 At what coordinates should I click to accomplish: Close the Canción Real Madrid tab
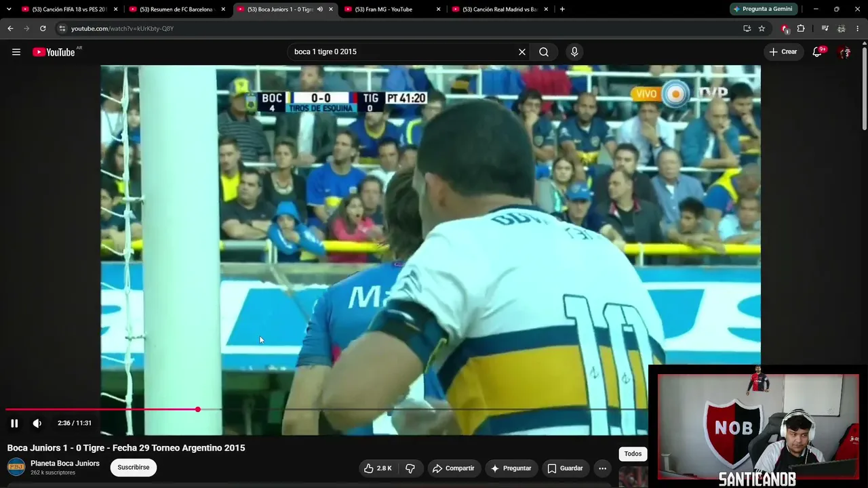[x=546, y=9]
